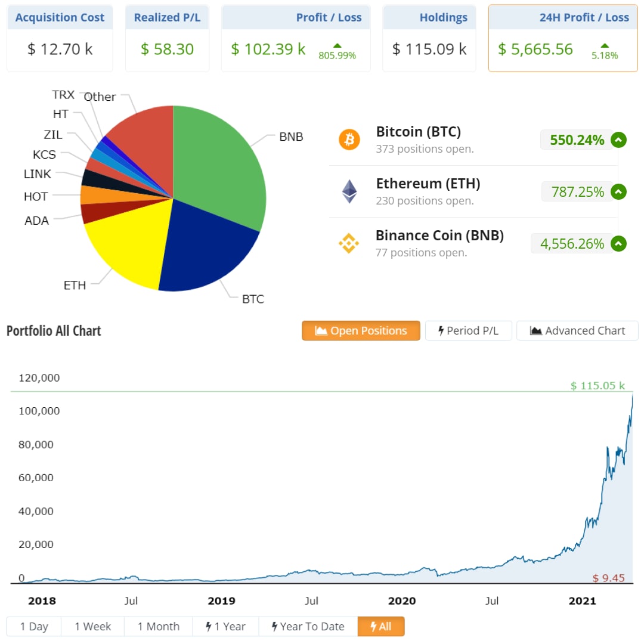Click the 787.25% gain badge
Viewport: 644px width, 644px height.
(577, 192)
